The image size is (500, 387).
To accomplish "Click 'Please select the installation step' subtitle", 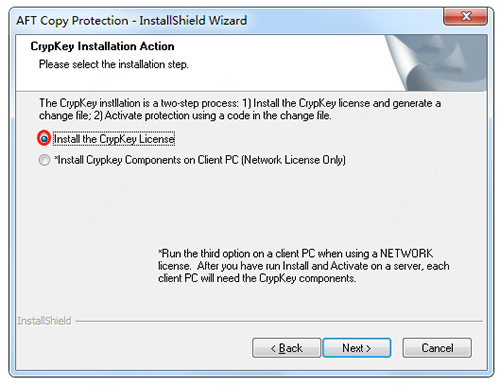I will click(x=114, y=64).
